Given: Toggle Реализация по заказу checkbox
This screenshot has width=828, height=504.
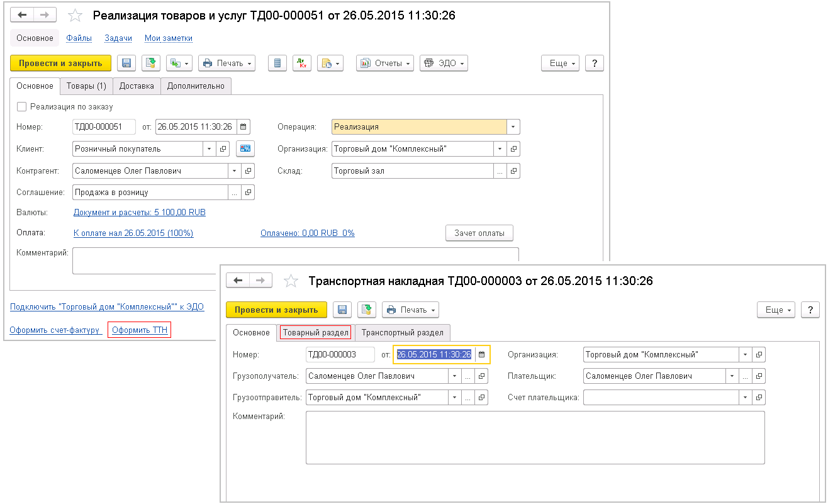Looking at the screenshot, I should pyautogui.click(x=22, y=107).
